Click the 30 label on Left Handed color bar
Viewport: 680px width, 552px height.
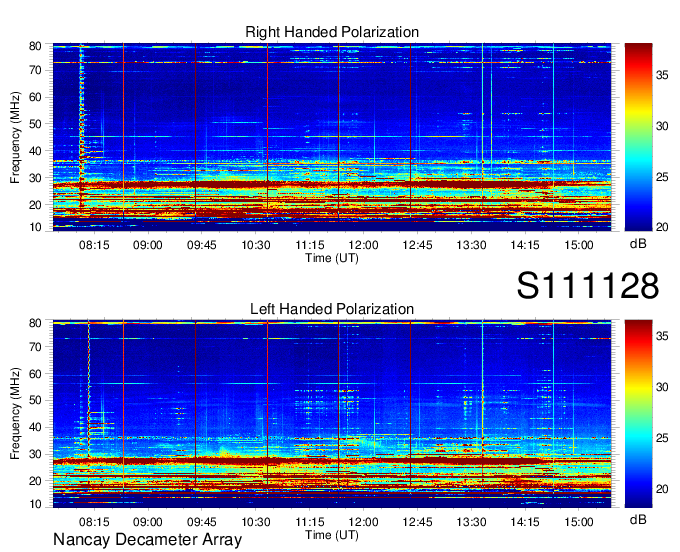point(662,387)
